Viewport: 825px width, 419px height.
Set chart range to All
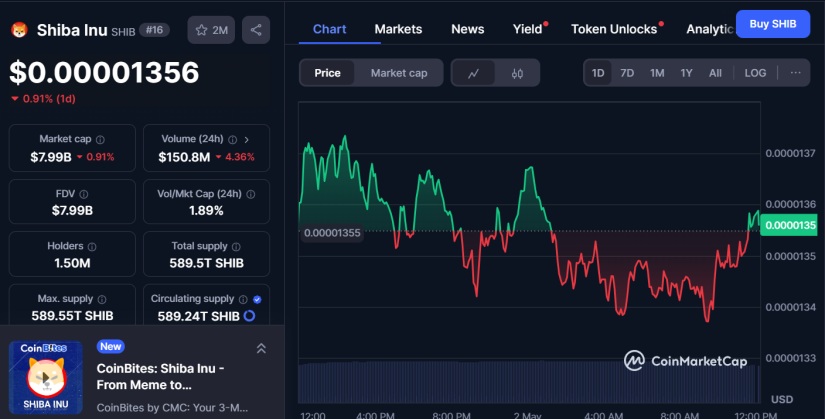(715, 73)
